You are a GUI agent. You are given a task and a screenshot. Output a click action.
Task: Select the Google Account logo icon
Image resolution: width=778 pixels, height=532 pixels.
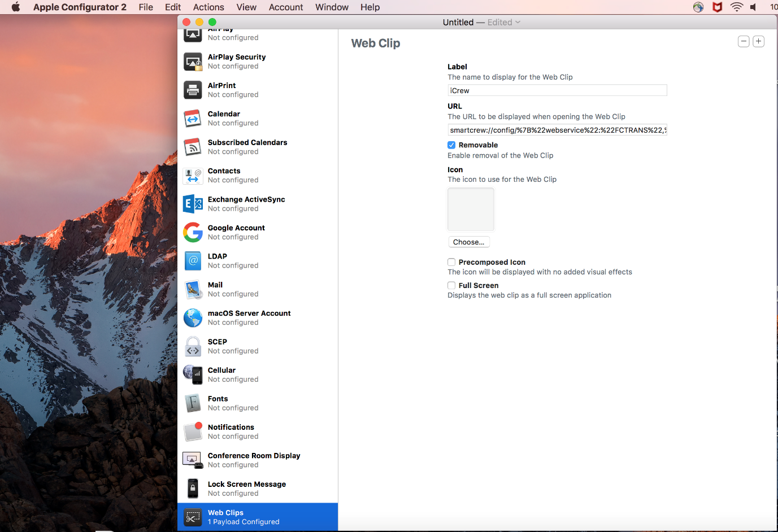(193, 232)
